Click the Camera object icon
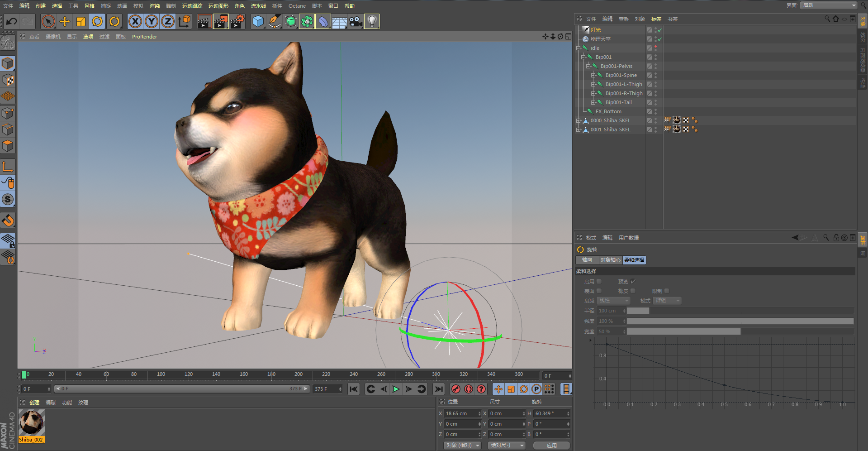868x451 pixels. (356, 21)
